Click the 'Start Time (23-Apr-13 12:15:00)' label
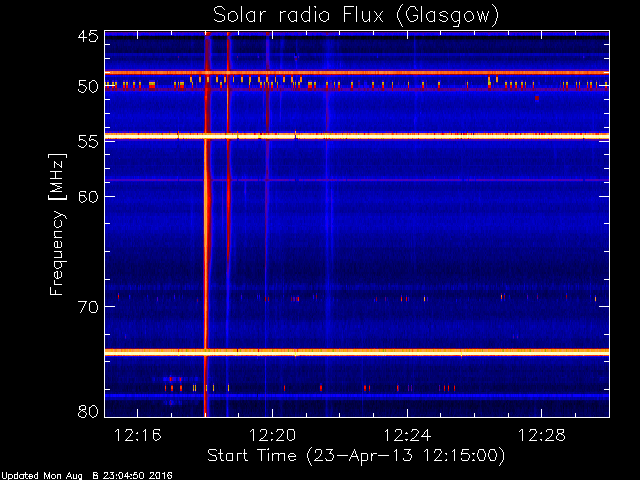Screen dimensions: 640x480 point(356,456)
